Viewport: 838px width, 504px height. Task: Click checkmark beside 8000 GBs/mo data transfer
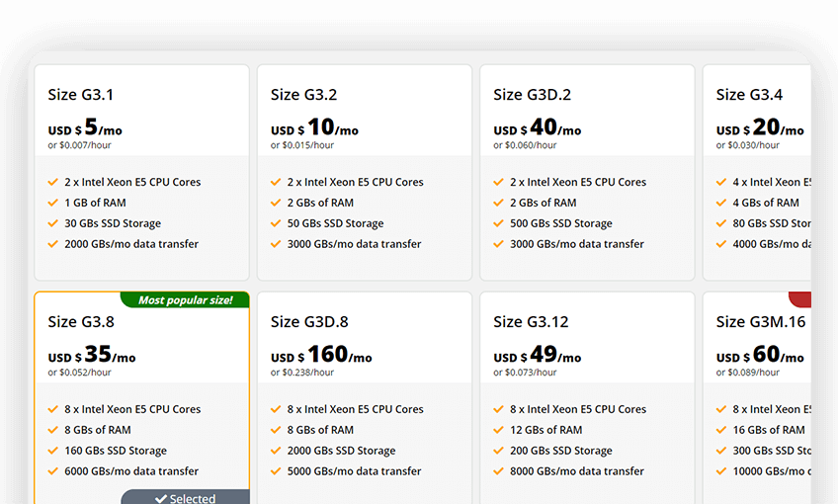(499, 470)
